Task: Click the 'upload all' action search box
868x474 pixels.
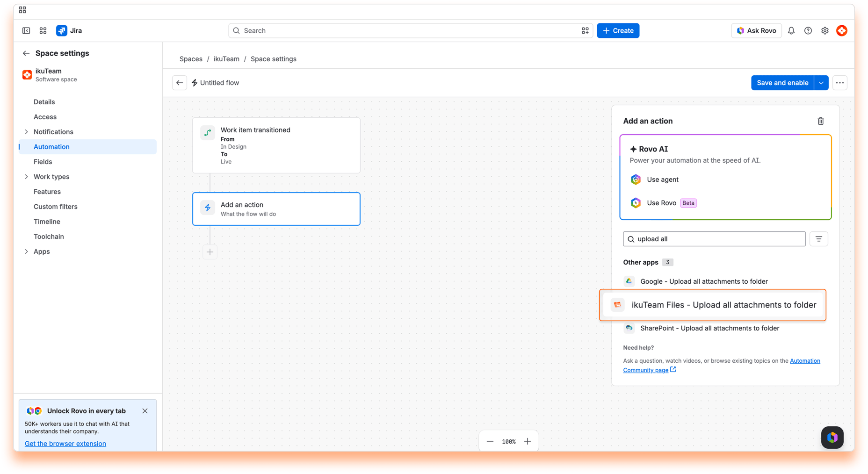Action: (714, 239)
